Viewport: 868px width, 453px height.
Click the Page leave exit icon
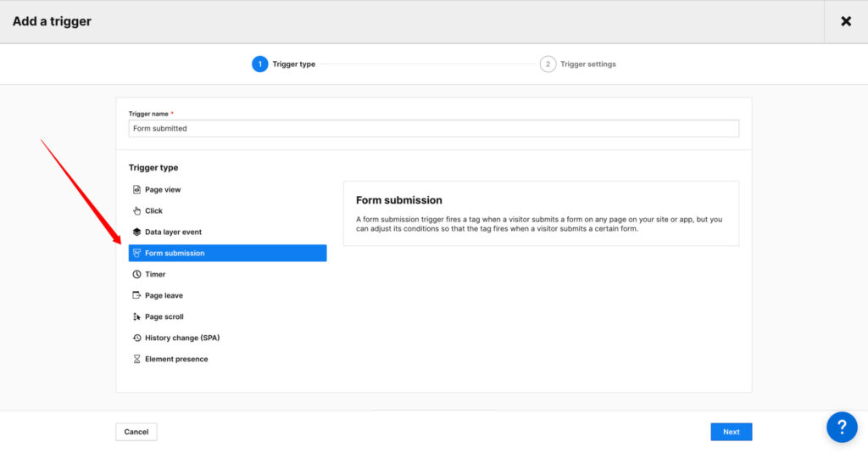pos(136,296)
